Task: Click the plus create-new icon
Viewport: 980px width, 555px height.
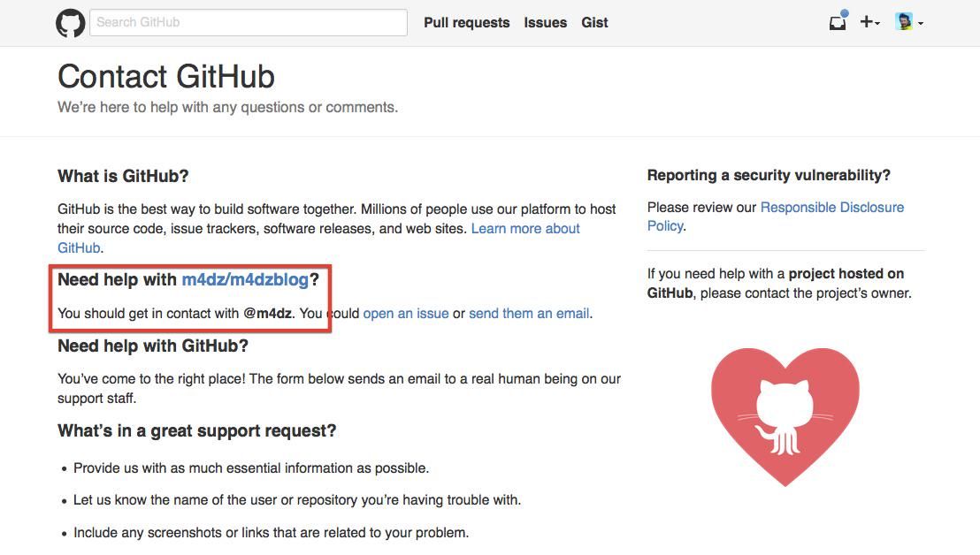Action: pos(865,22)
